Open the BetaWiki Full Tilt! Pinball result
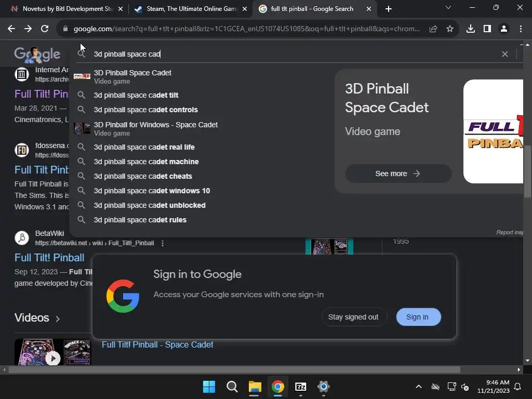 tap(49, 258)
